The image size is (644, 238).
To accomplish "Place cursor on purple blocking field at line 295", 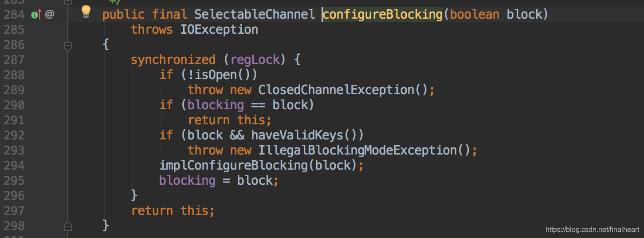I will (x=187, y=181).
